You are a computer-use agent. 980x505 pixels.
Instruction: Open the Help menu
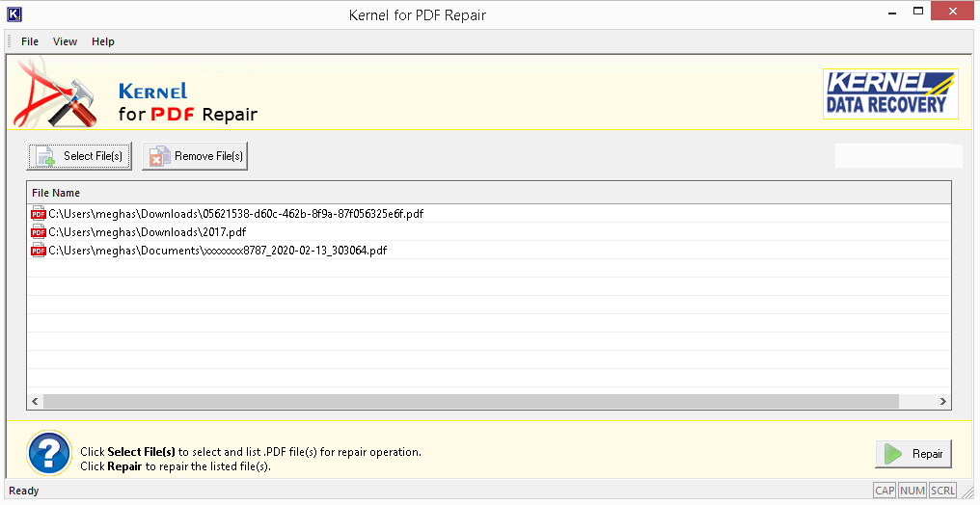pyautogui.click(x=103, y=41)
